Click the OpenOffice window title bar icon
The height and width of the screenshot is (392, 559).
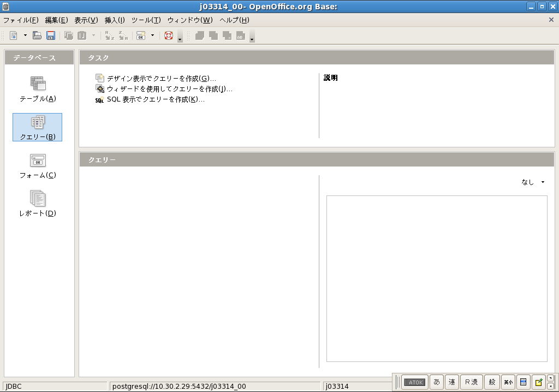(x=5, y=7)
